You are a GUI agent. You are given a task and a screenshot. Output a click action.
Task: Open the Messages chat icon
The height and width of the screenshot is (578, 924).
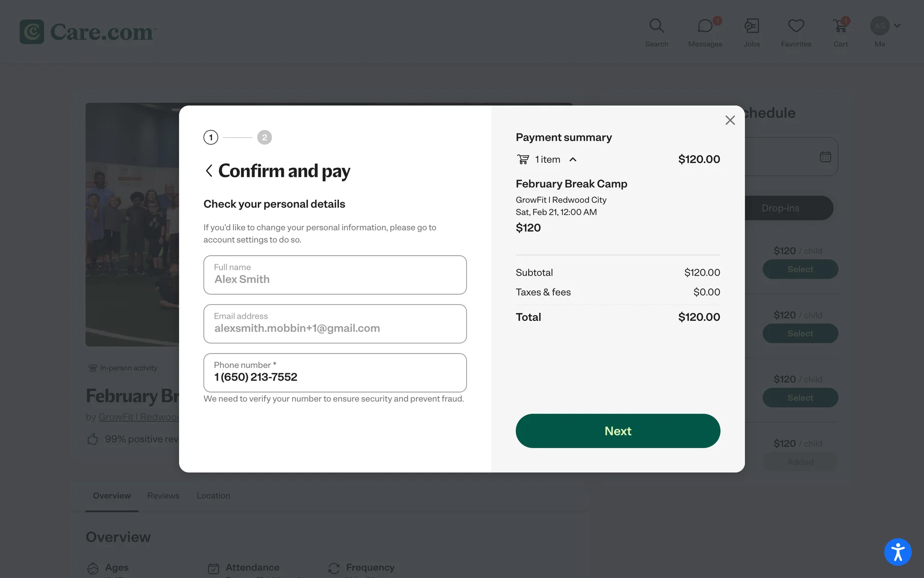(x=705, y=26)
